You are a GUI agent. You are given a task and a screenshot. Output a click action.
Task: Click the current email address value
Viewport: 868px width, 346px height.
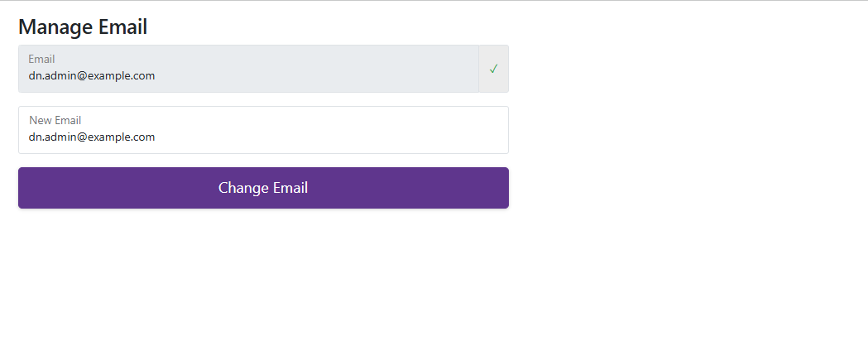point(91,76)
